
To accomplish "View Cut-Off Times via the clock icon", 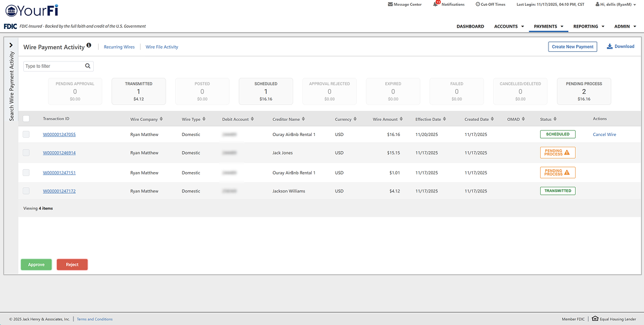I will [x=478, y=5].
